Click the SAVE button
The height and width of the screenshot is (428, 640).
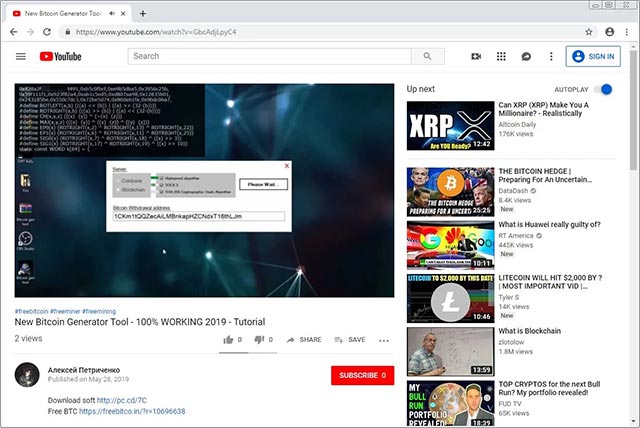pyautogui.click(x=350, y=339)
